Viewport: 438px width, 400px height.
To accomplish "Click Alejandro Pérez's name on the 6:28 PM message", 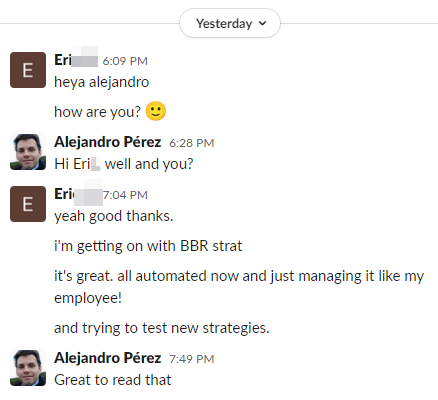I will coord(108,142).
